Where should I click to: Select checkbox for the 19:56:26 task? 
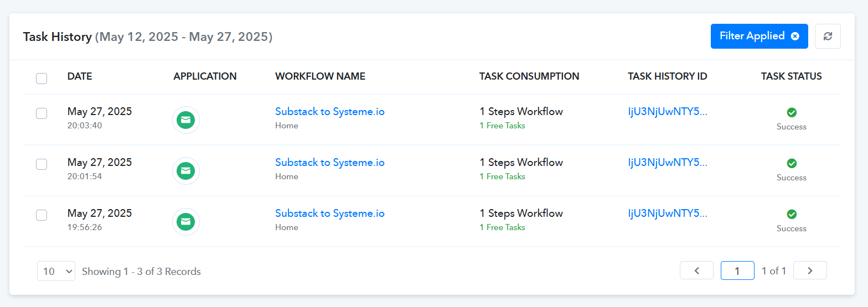coord(42,215)
